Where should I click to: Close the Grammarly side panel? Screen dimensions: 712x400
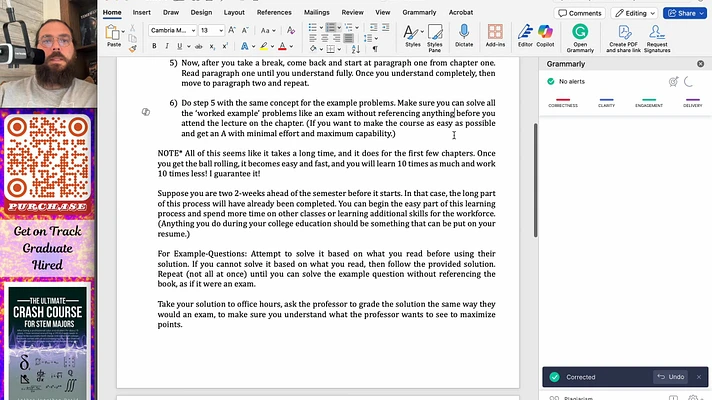click(x=700, y=64)
